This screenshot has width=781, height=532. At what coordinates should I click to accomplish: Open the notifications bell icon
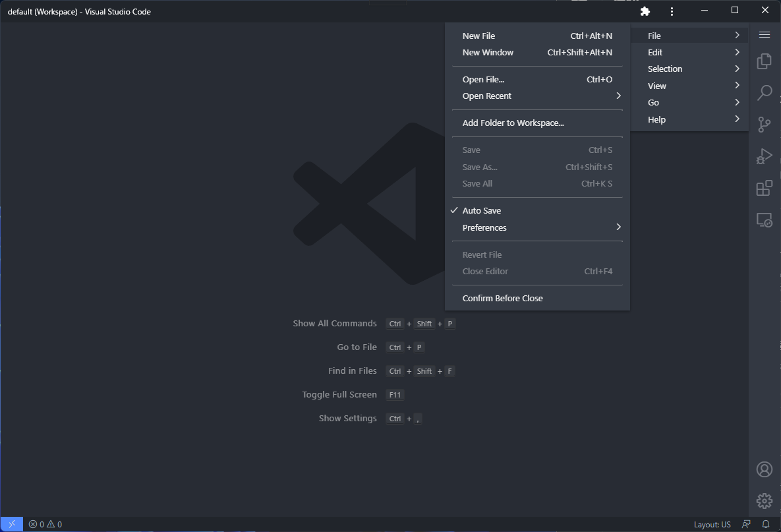(766, 524)
